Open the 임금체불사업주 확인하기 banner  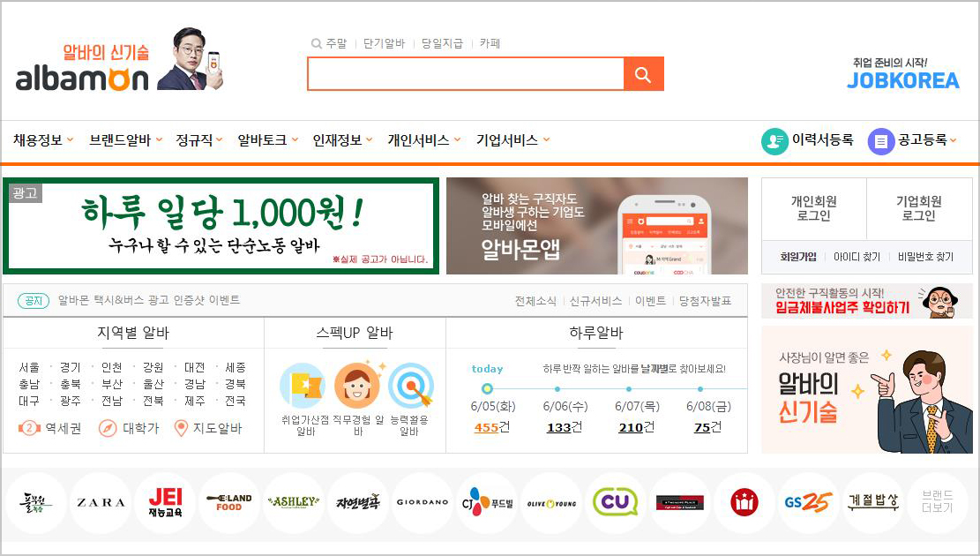867,301
